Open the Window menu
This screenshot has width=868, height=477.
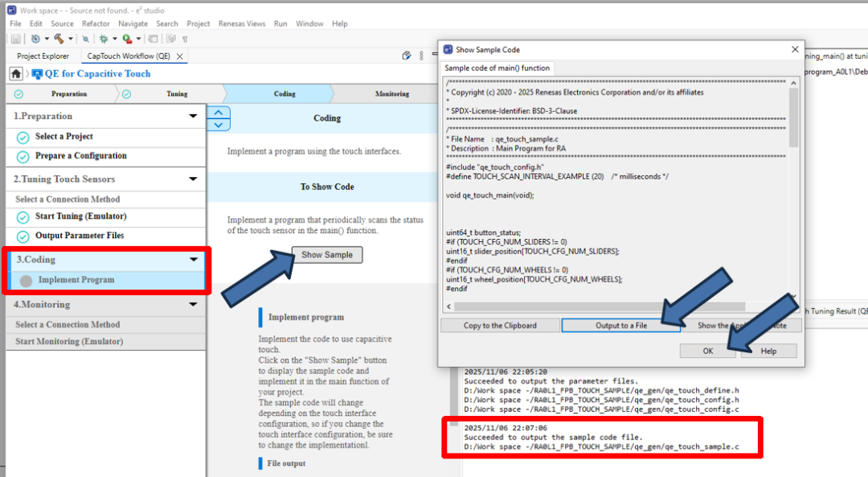(x=309, y=23)
